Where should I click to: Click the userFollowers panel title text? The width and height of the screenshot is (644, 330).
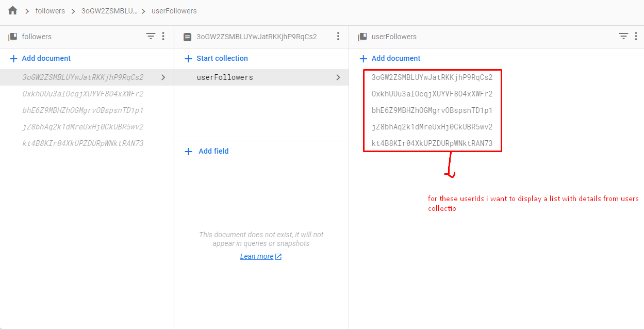pos(394,37)
